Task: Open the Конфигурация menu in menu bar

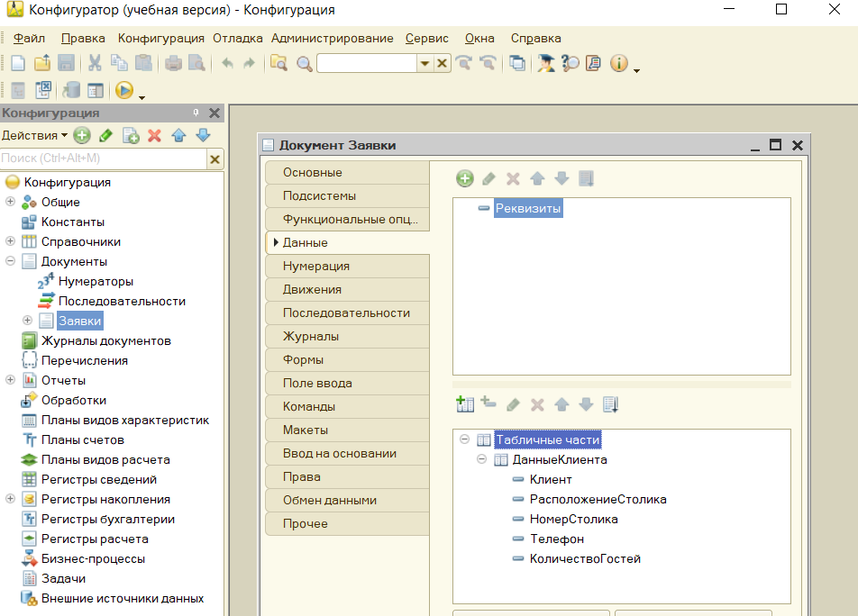Action: [160, 38]
